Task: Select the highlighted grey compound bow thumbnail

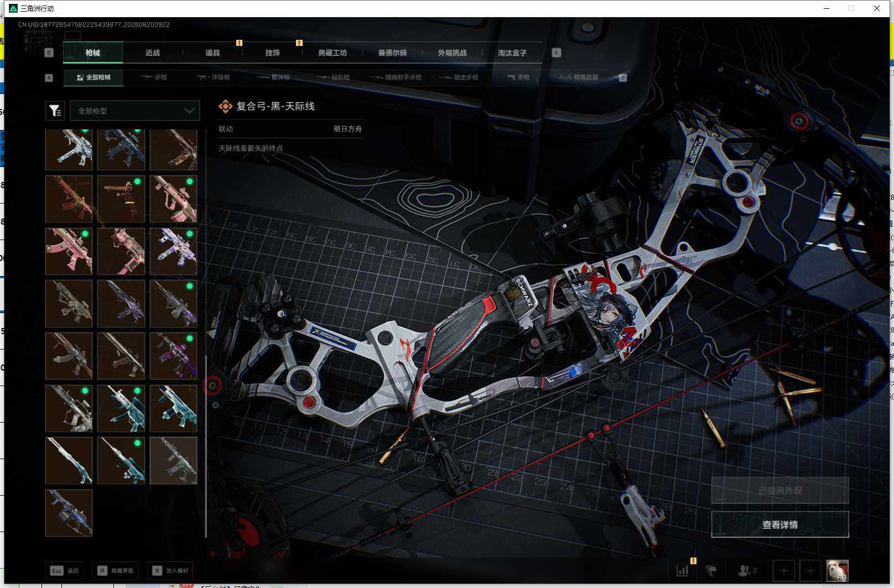Action: [173, 461]
